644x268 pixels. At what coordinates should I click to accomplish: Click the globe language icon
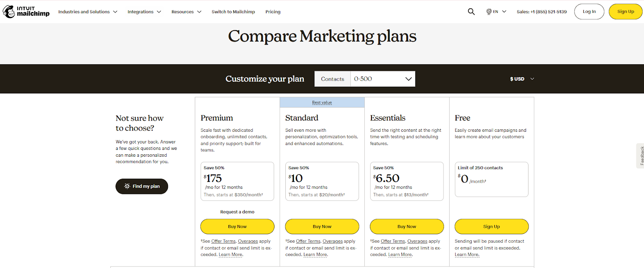pos(489,11)
